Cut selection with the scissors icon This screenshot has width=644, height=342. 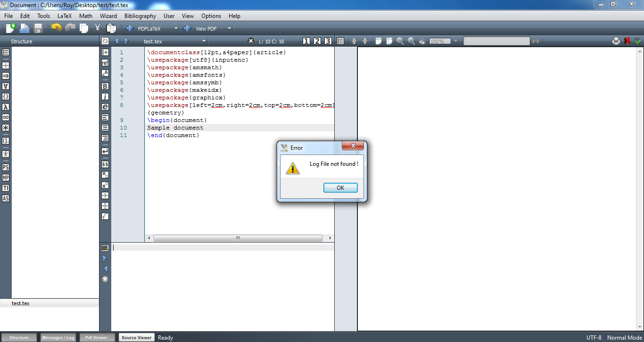click(x=98, y=28)
